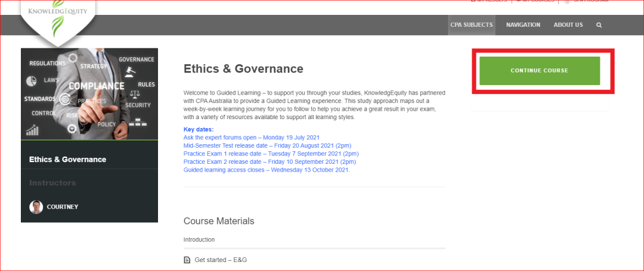Click the Mid-Semester Test release date line
Image resolution: width=644 pixels, height=271 pixels.
pyautogui.click(x=267, y=145)
